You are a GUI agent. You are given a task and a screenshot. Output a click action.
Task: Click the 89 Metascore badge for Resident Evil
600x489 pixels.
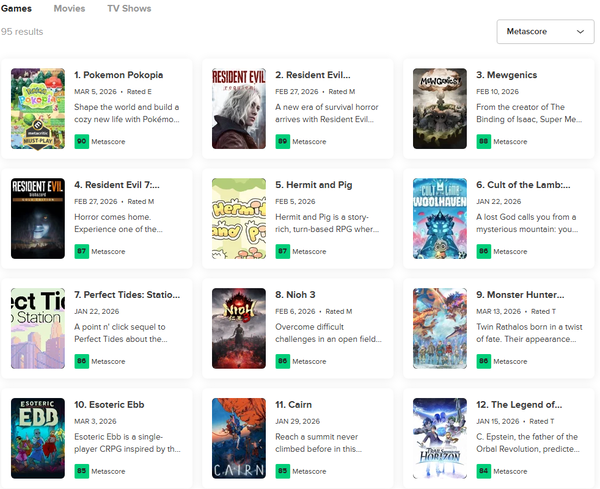[282, 142]
